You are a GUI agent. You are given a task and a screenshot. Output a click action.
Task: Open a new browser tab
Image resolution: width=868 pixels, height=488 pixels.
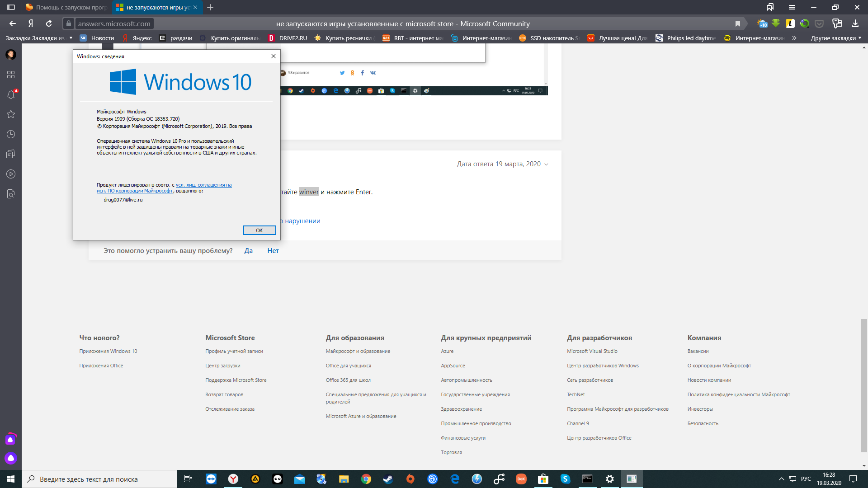[210, 7]
